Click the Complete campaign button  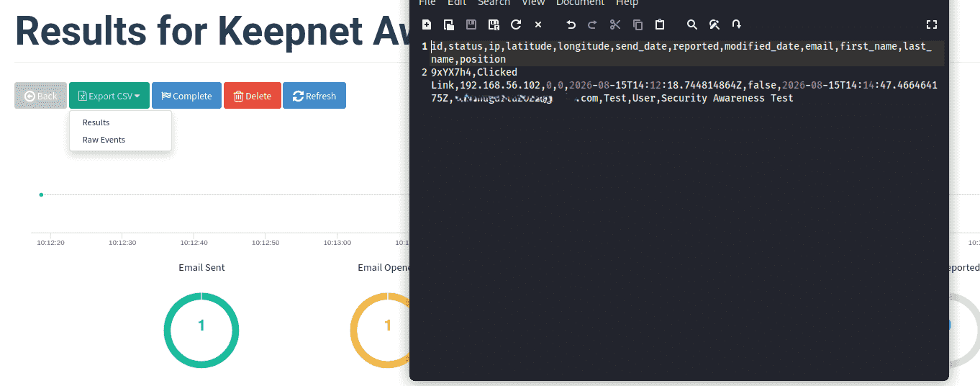186,96
